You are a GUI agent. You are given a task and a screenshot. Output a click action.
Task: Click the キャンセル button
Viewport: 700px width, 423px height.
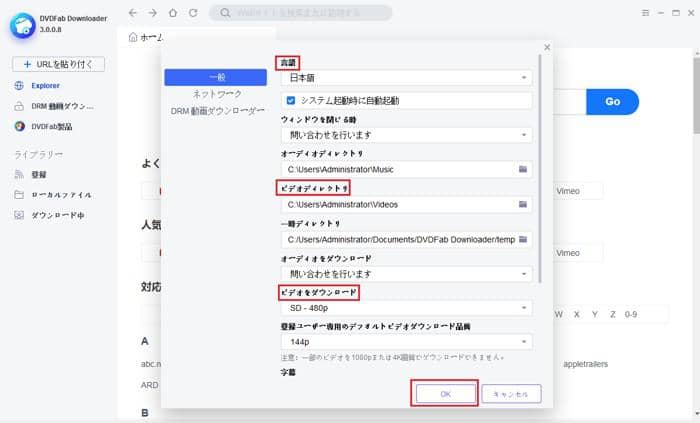[511, 394]
